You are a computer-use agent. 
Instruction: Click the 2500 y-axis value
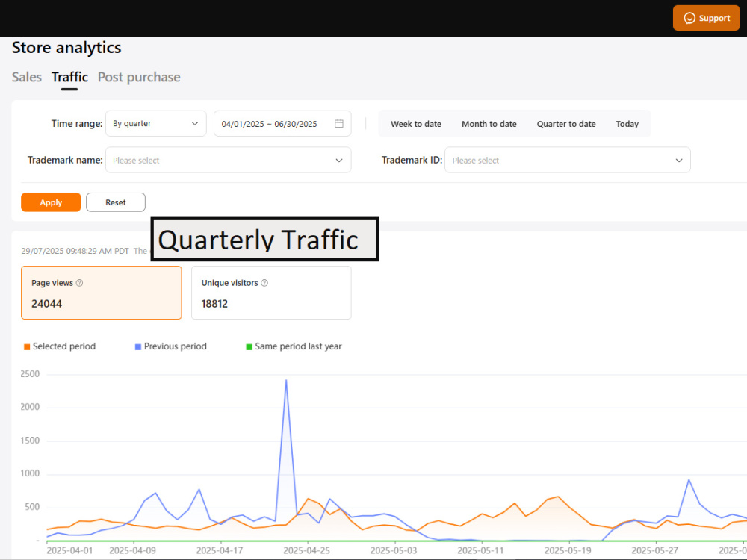click(x=30, y=374)
